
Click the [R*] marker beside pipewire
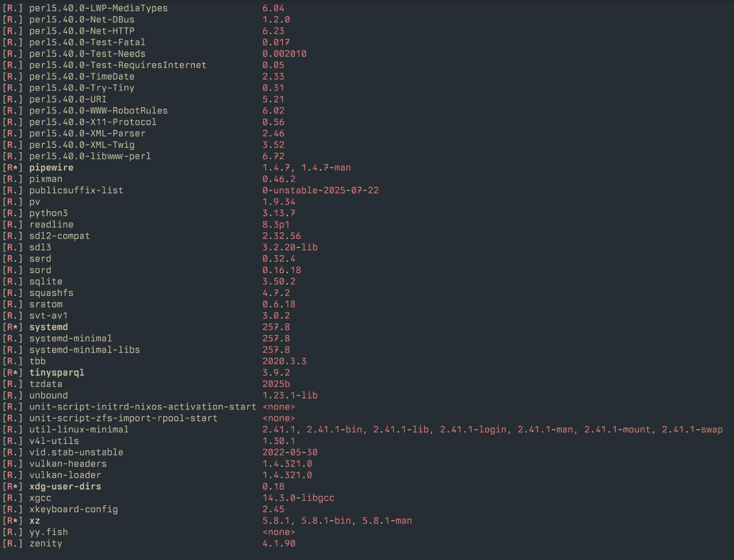(12, 168)
